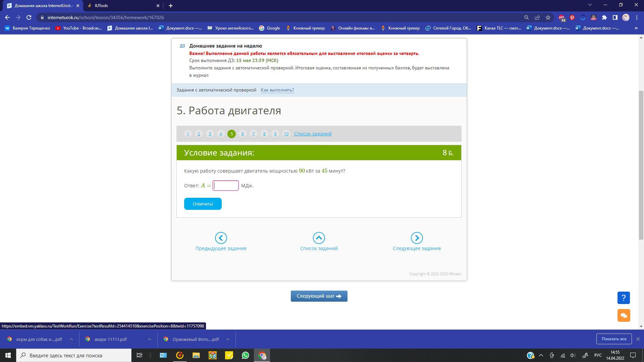Go to task number 6
Screen dimensions: 644x362
(x=243, y=134)
